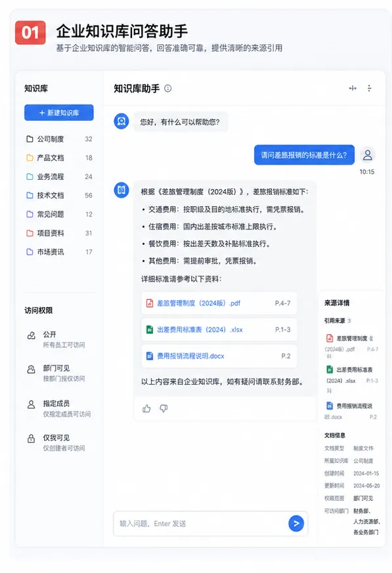Screen dimensions: 392x573
Task: Click the user message 请问差旅报销的标准是什么?
Action: click(304, 155)
